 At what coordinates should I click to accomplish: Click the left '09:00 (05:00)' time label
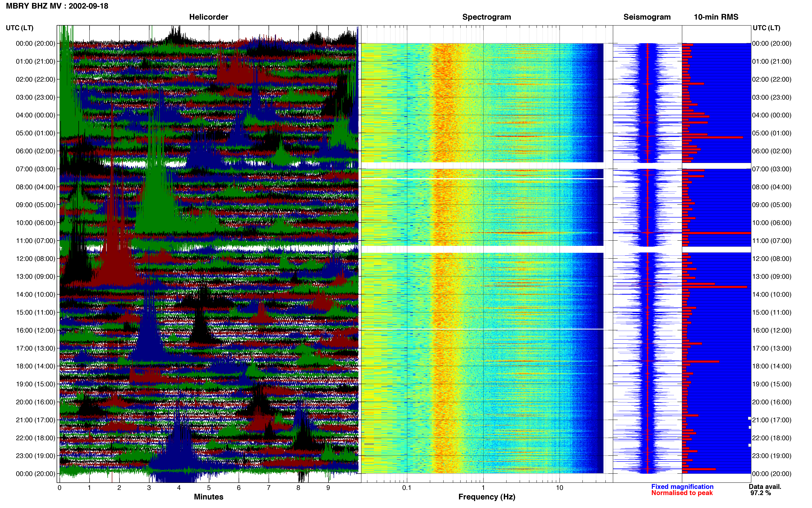36,205
